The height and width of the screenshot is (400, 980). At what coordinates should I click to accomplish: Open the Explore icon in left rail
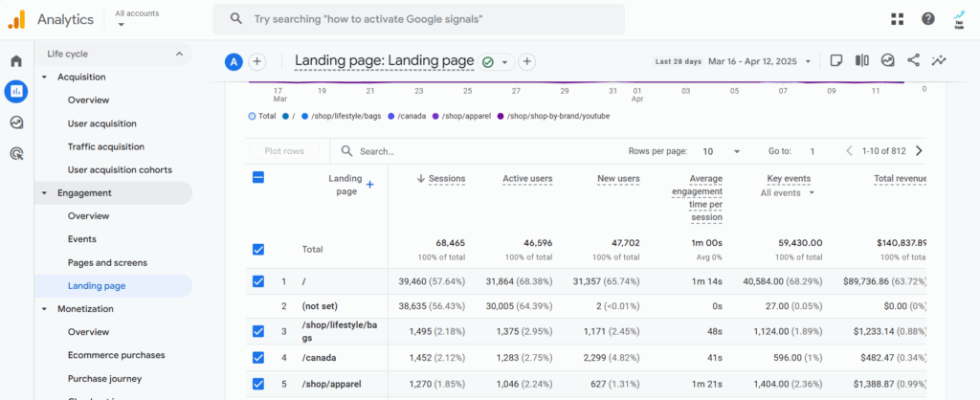tap(16, 122)
